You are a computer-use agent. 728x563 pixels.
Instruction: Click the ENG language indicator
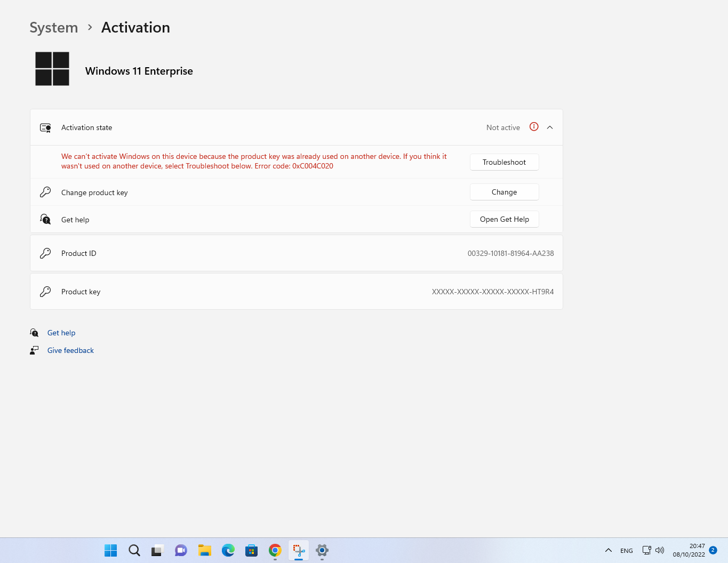click(x=627, y=551)
